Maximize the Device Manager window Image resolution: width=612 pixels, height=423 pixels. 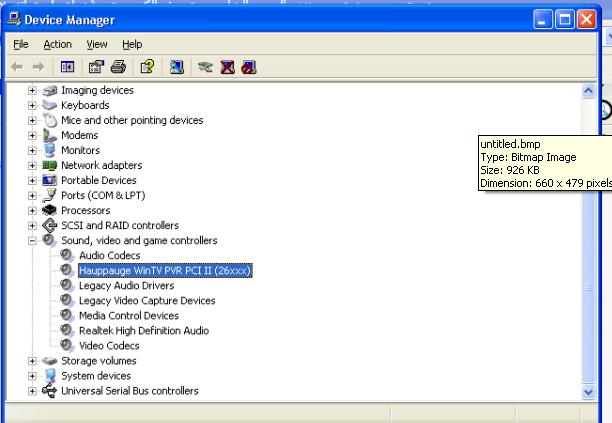565,20
